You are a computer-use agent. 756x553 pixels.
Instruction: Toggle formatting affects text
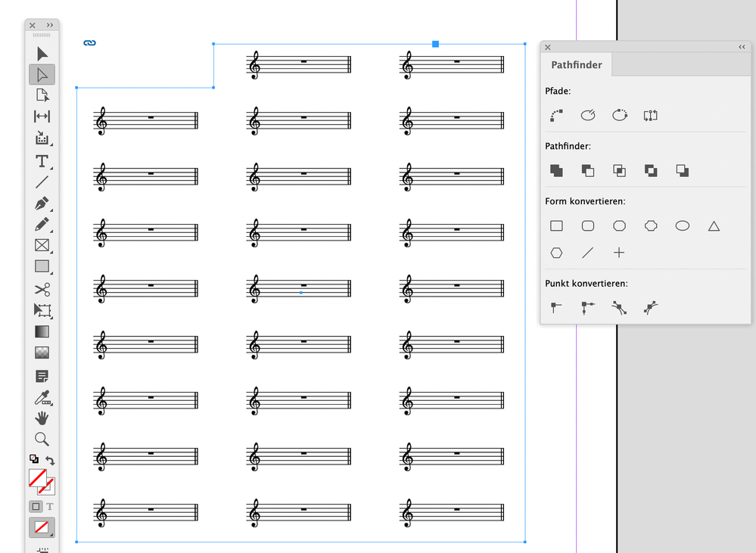tap(50, 506)
